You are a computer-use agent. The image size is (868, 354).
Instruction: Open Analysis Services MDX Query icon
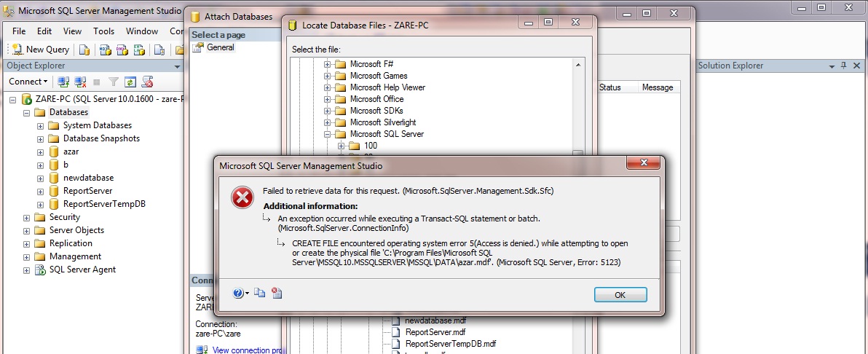[105, 50]
